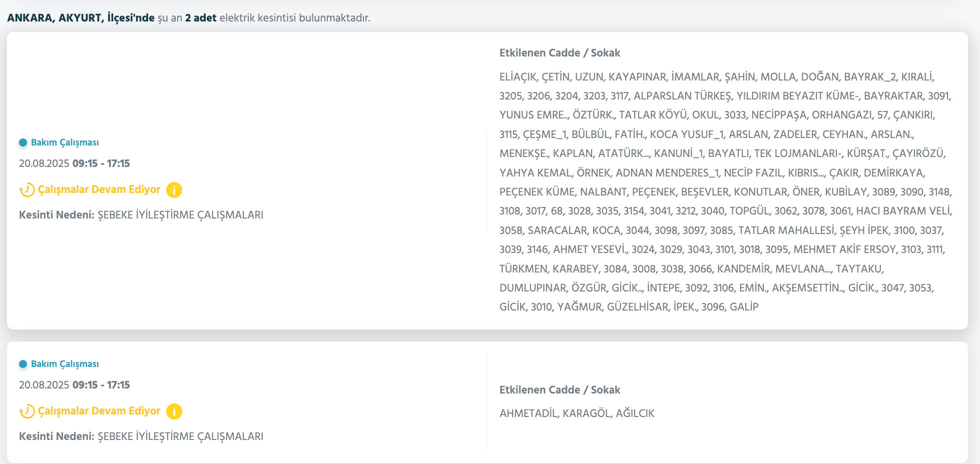Click the "AHMETADİL, KARAGÖL, AĞILCIK" street list
Image resolution: width=980 pixels, height=464 pixels.
coord(577,413)
